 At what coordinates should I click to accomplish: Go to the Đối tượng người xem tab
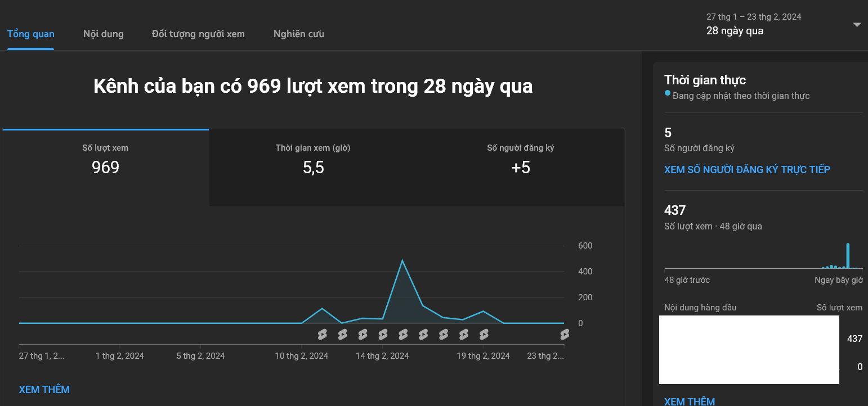(198, 34)
